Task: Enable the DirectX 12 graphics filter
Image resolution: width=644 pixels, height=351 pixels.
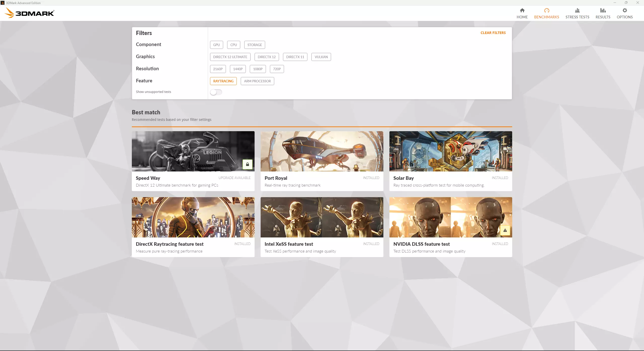Action: (266, 57)
